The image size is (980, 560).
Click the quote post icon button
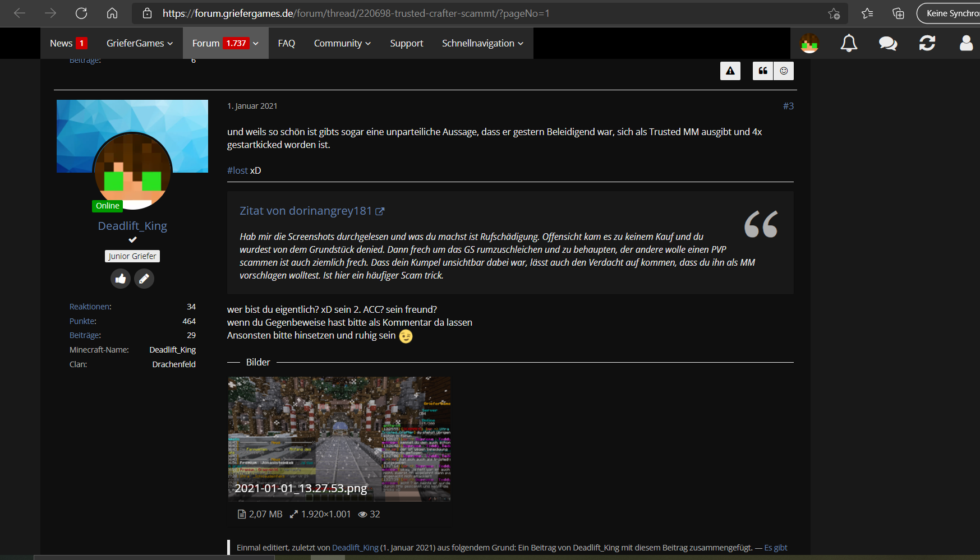pyautogui.click(x=763, y=71)
